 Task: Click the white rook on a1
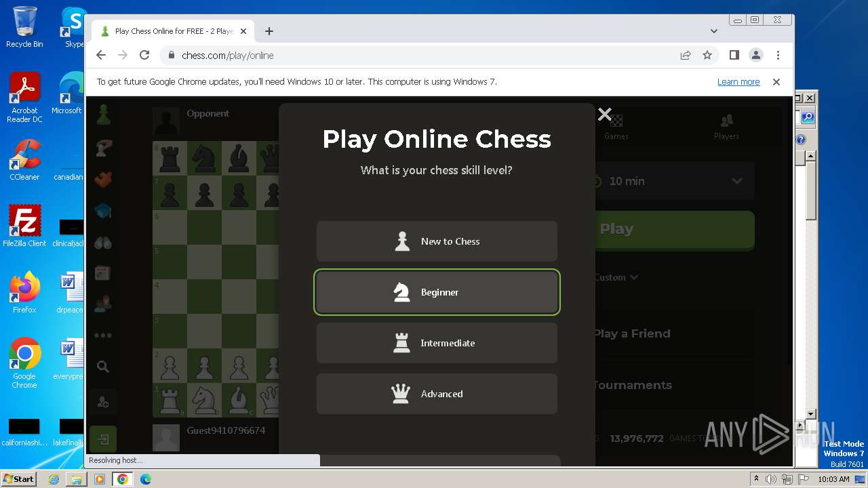coord(170,400)
